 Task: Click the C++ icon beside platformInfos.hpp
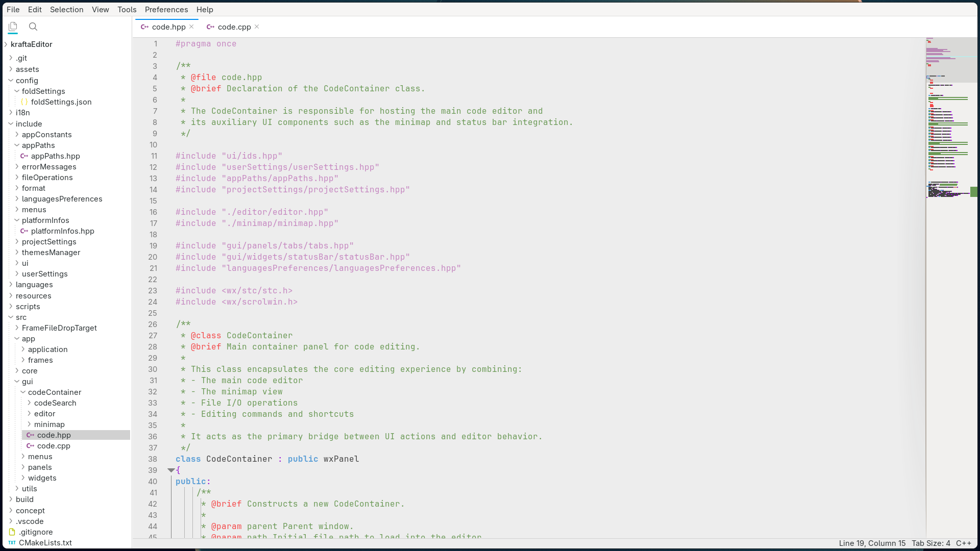[x=24, y=231]
